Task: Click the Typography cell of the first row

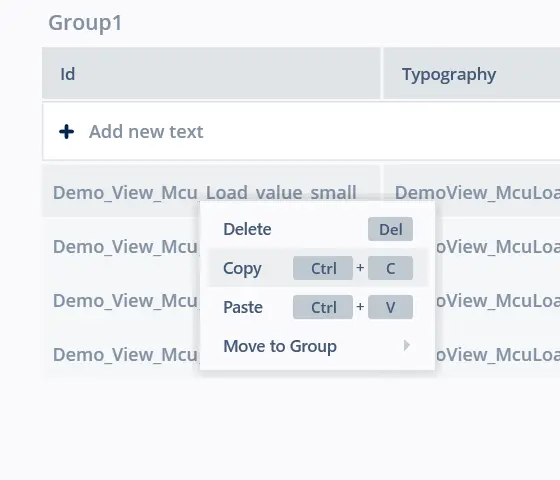Action: 471,191
